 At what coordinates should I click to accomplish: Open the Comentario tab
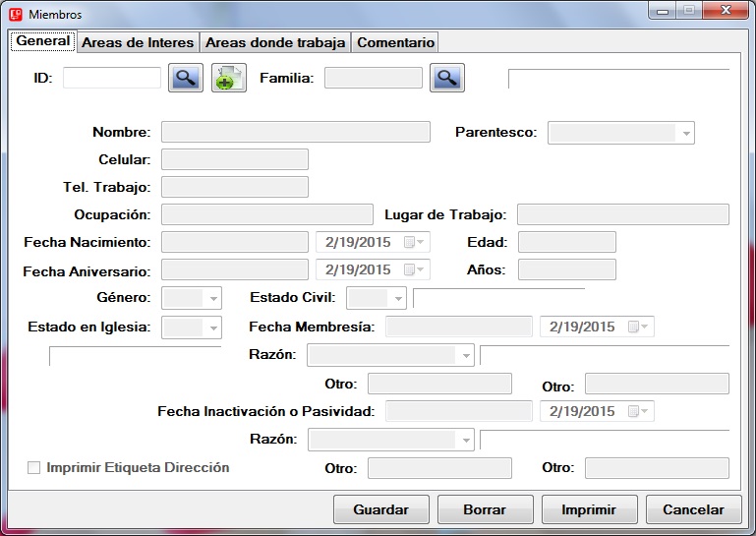(394, 42)
